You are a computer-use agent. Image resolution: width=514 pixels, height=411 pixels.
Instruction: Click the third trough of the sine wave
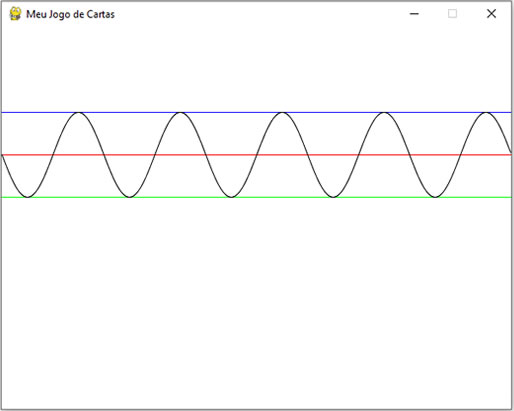(232, 197)
